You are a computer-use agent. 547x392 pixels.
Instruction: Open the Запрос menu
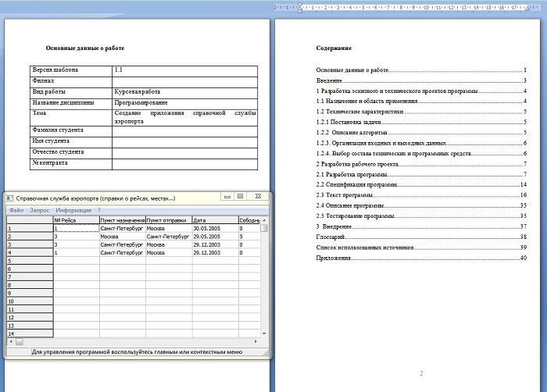39,210
